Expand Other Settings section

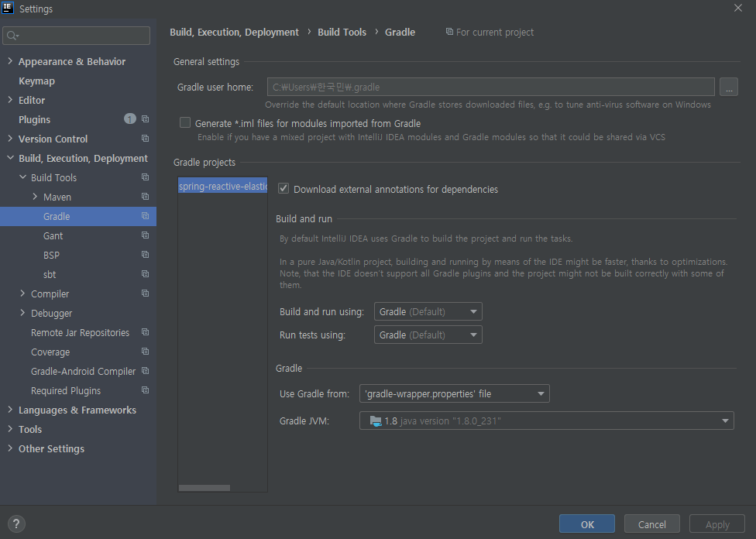click(10, 448)
